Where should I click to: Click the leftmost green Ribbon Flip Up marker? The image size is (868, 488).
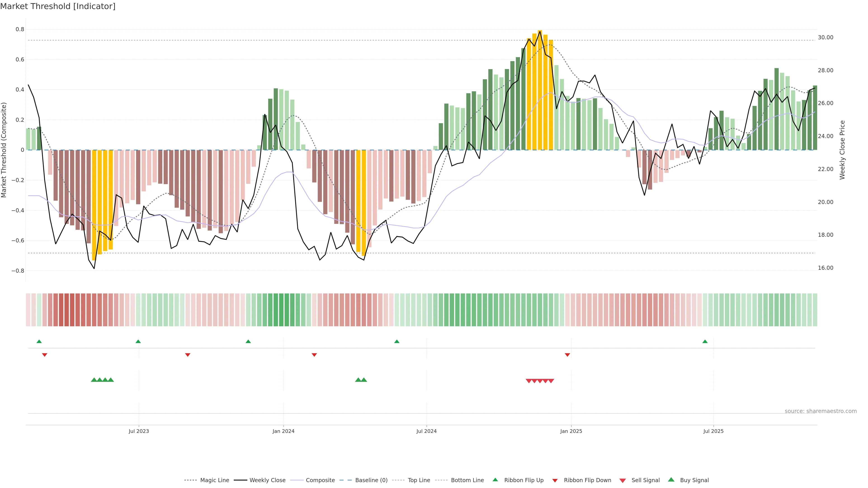[x=39, y=342]
